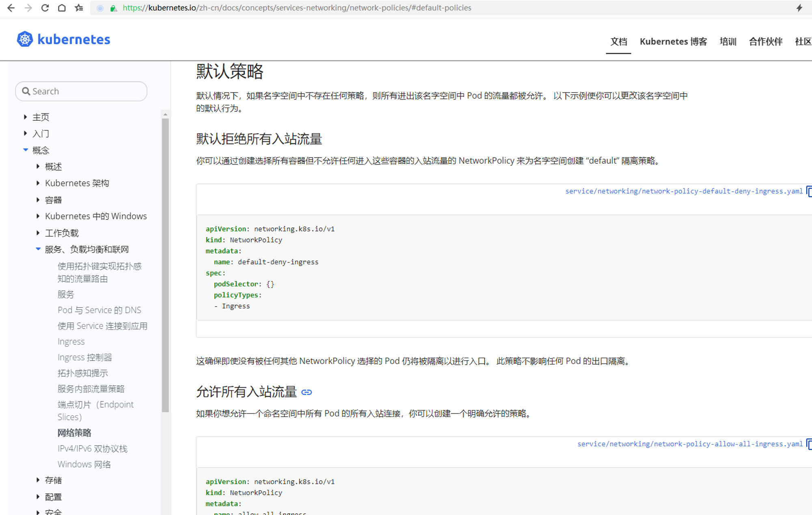Open the 培训 navigation item
This screenshot has width=812, height=515.
728,41
